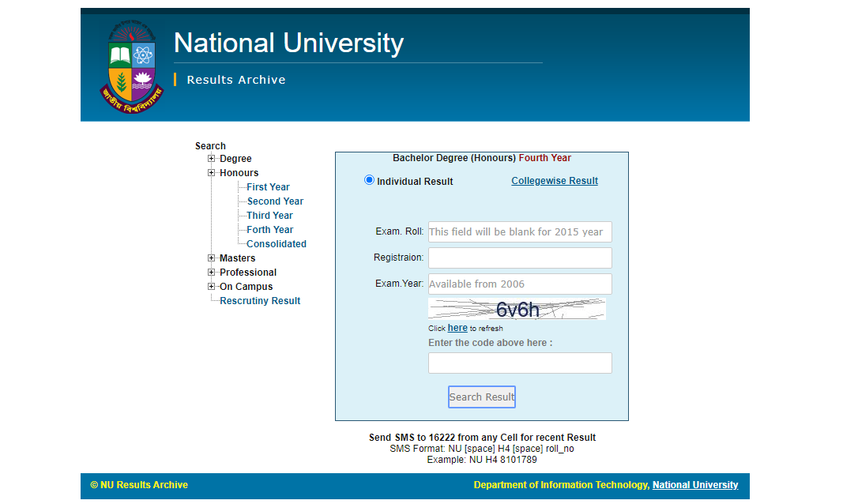This screenshot has width=843, height=504.
Task: Click the National University header title
Action: point(288,43)
